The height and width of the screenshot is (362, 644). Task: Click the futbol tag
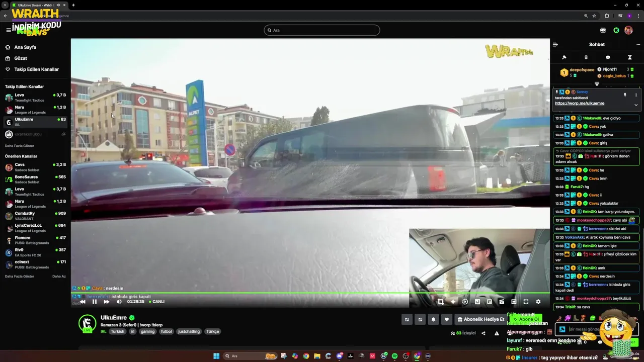(x=167, y=331)
